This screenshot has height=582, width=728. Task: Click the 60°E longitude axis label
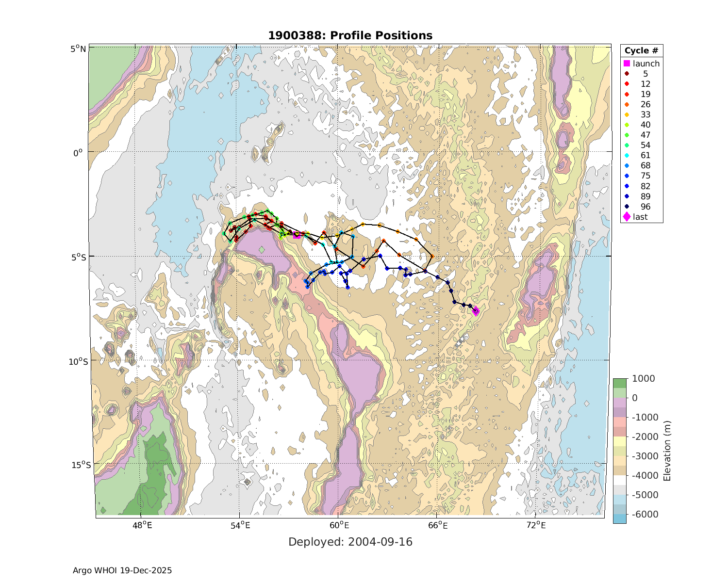339,525
